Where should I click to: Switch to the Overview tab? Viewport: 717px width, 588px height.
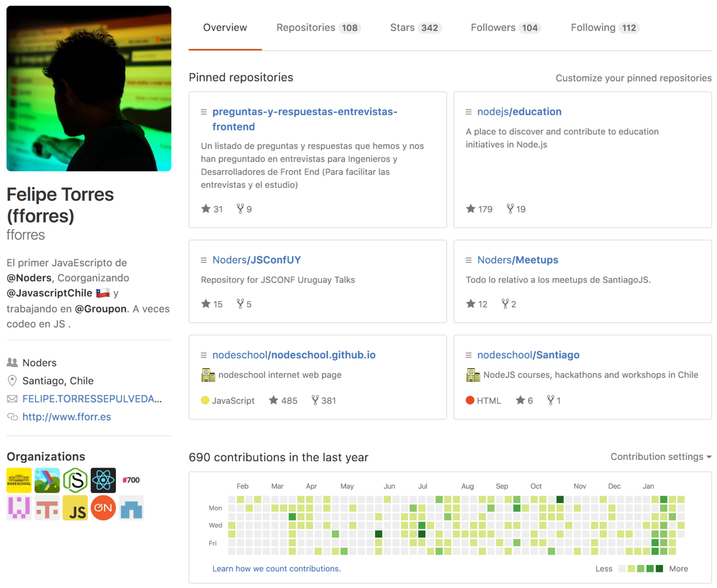pos(225,27)
